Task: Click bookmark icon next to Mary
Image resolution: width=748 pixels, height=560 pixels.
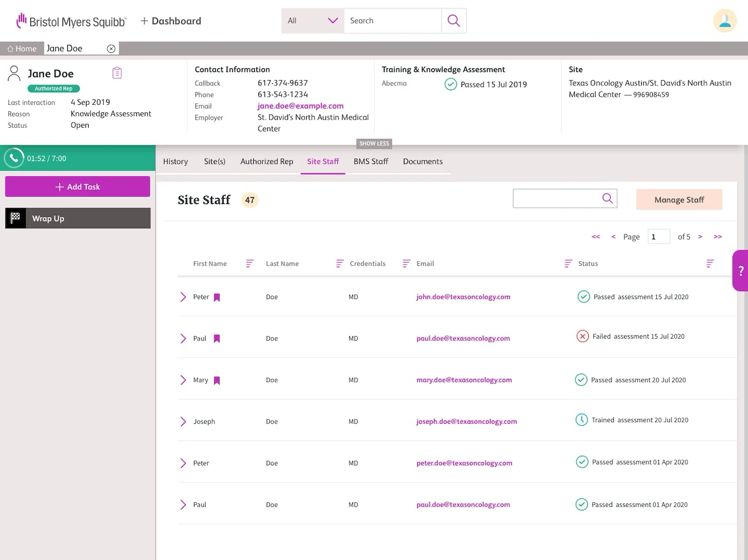Action: (x=217, y=380)
